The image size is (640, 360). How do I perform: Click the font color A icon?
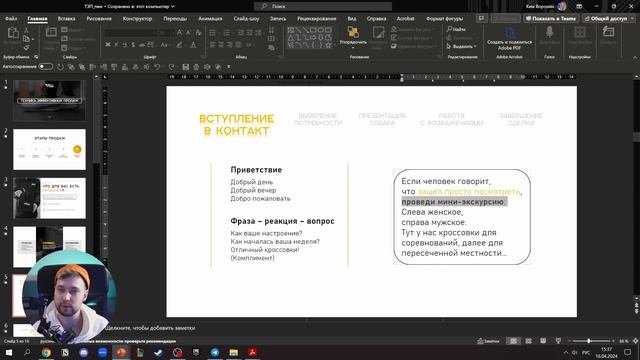coord(194,44)
